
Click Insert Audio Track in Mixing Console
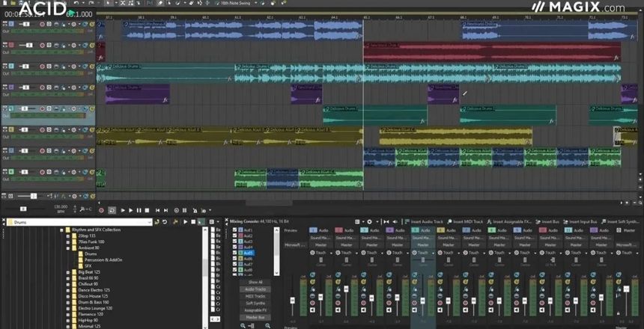click(422, 222)
